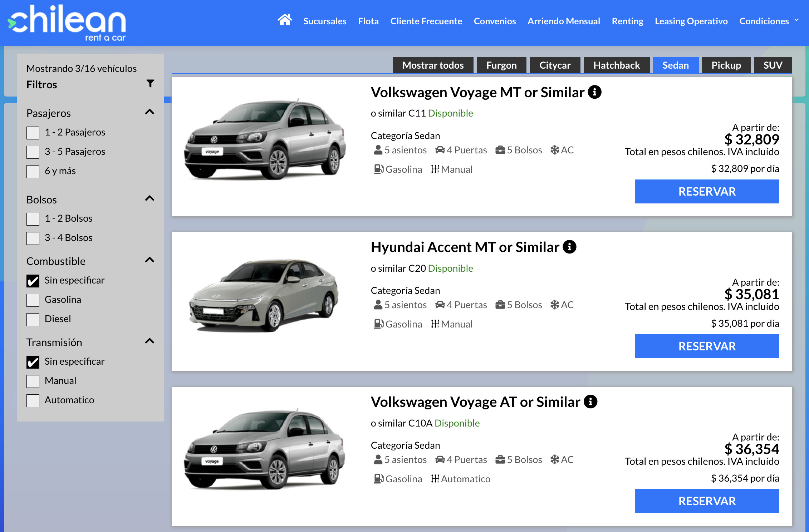The width and height of the screenshot is (809, 532).
Task: Click the fuel pump icon under Hyundai Accent
Action: 378,324
